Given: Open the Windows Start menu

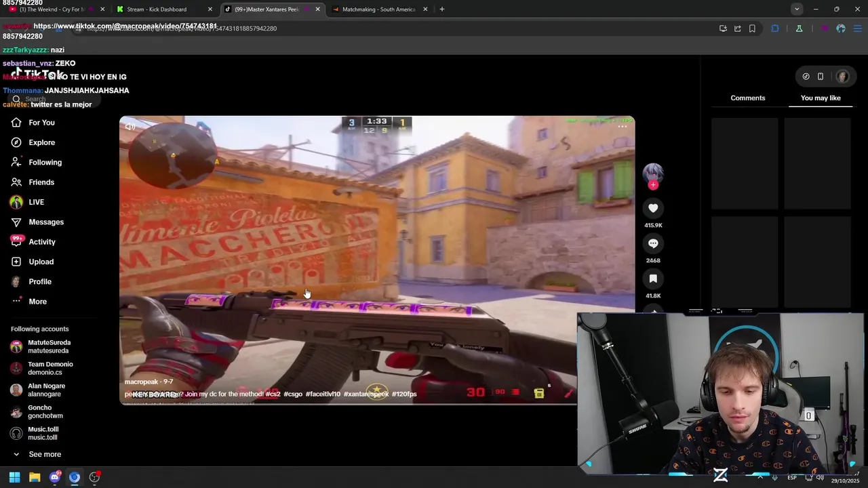Looking at the screenshot, I should tap(14, 477).
